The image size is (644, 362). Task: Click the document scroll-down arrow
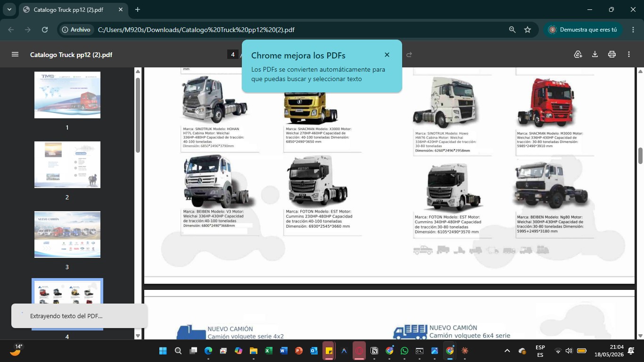pyautogui.click(x=641, y=336)
